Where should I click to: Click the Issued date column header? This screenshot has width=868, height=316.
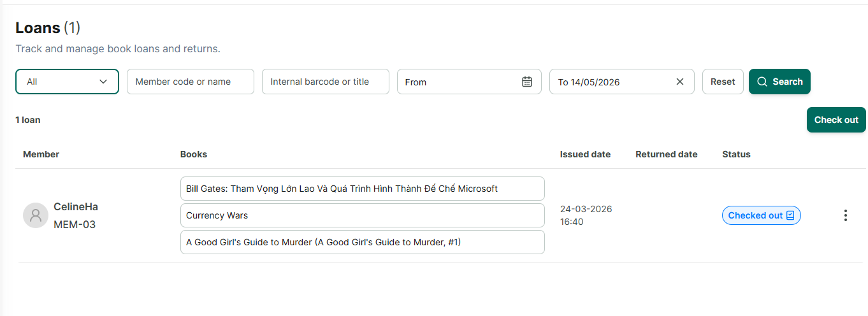pyautogui.click(x=585, y=154)
